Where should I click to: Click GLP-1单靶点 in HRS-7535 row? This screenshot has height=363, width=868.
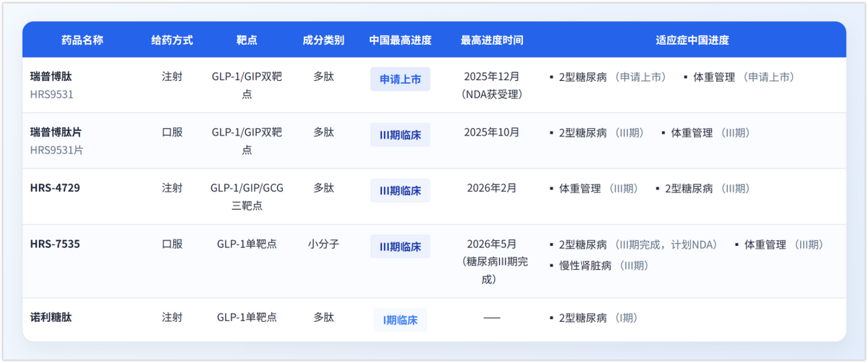pyautogui.click(x=247, y=244)
